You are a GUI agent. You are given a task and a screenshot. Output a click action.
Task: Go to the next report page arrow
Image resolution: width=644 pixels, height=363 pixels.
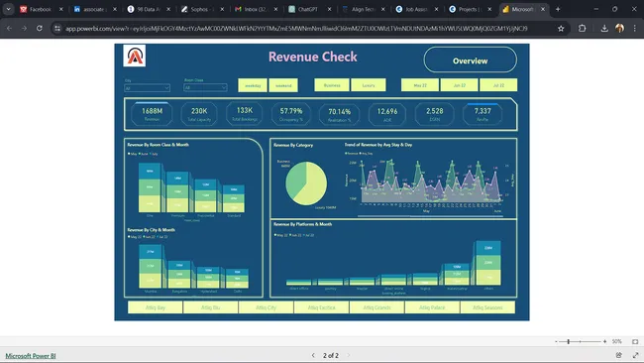349,355
